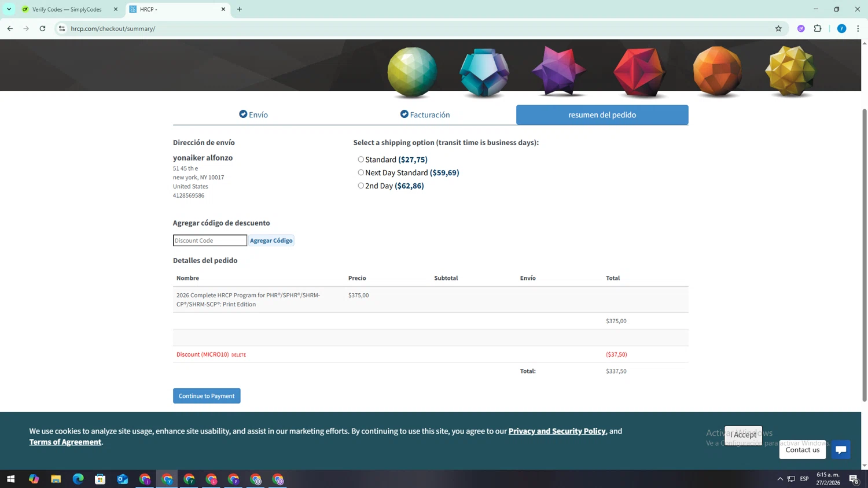Viewport: 868px width, 488px height.
Task: Click the Contact us button
Action: pos(802,450)
